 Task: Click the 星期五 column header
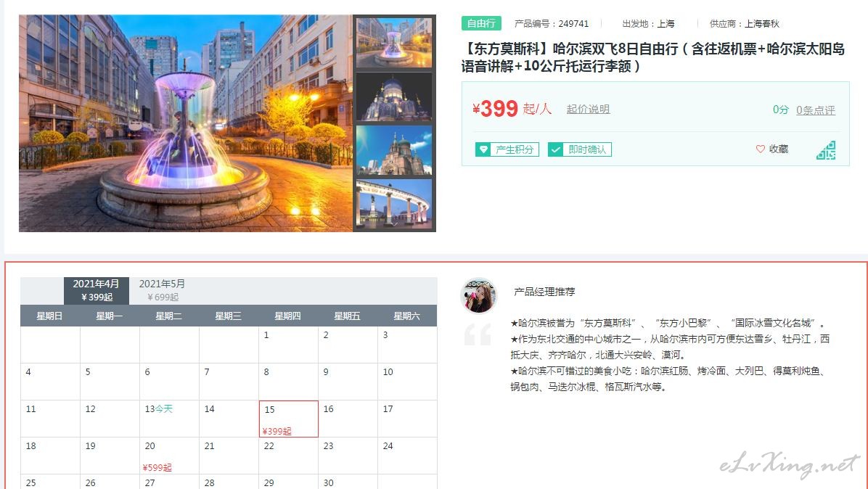(347, 316)
